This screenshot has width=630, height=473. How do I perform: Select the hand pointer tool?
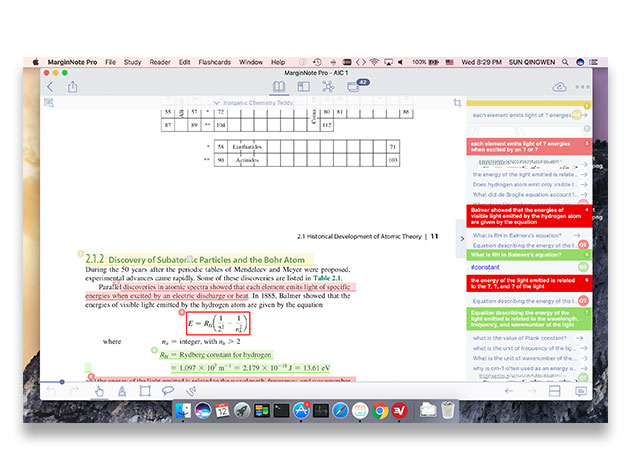point(99,391)
